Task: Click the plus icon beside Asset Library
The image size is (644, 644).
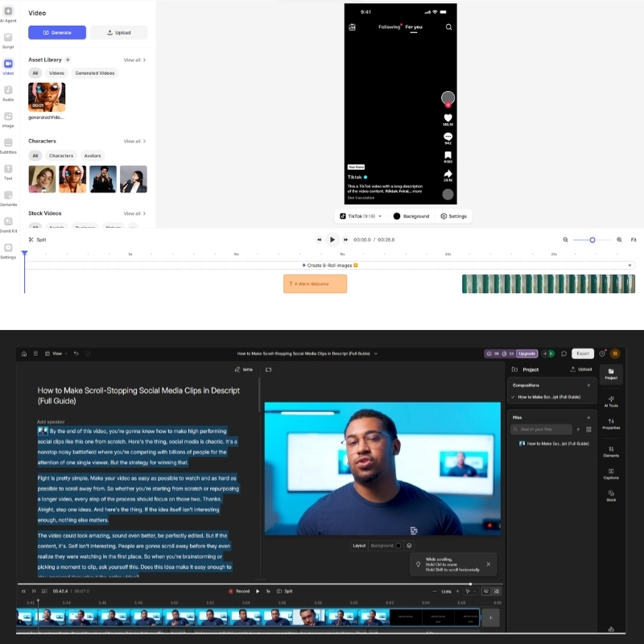Action: 68,60
